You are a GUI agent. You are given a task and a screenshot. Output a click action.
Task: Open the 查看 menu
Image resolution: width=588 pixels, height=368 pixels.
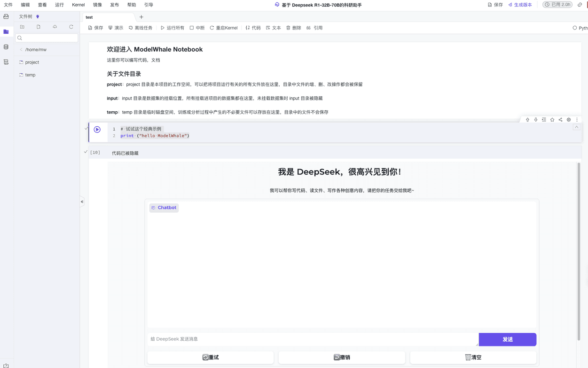point(42,5)
